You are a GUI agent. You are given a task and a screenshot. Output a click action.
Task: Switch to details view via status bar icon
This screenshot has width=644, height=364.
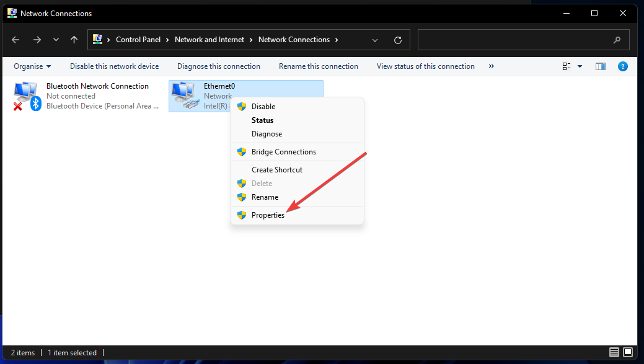(x=614, y=352)
